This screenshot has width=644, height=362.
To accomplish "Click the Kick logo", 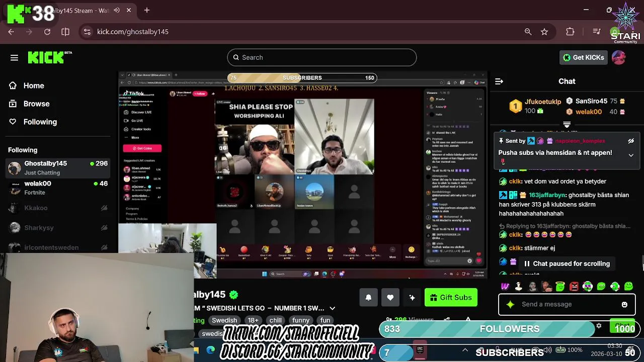I will point(49,57).
